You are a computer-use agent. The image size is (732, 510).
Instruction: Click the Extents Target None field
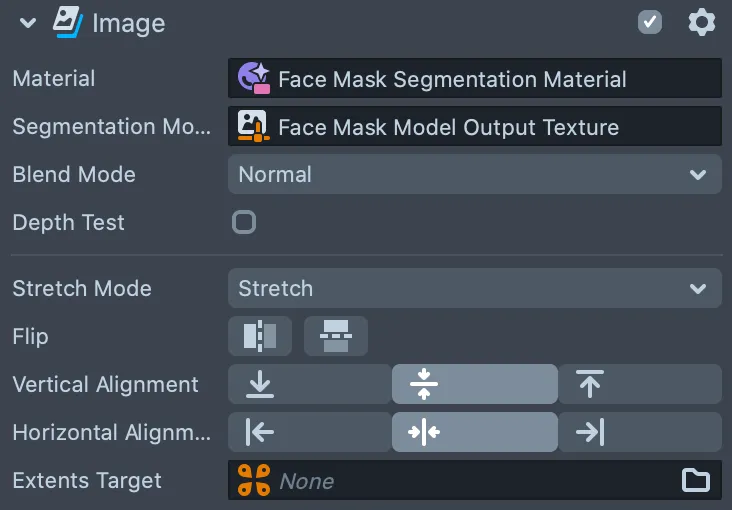[x=475, y=480]
